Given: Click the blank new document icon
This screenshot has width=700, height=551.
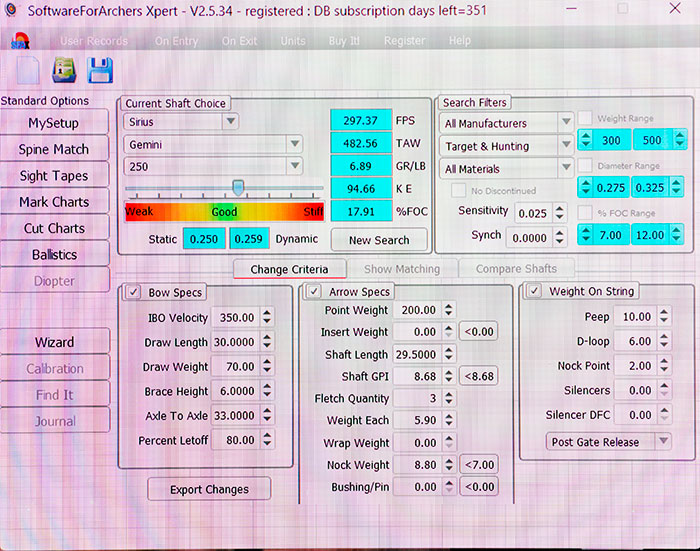Looking at the screenshot, I should coord(28,70).
